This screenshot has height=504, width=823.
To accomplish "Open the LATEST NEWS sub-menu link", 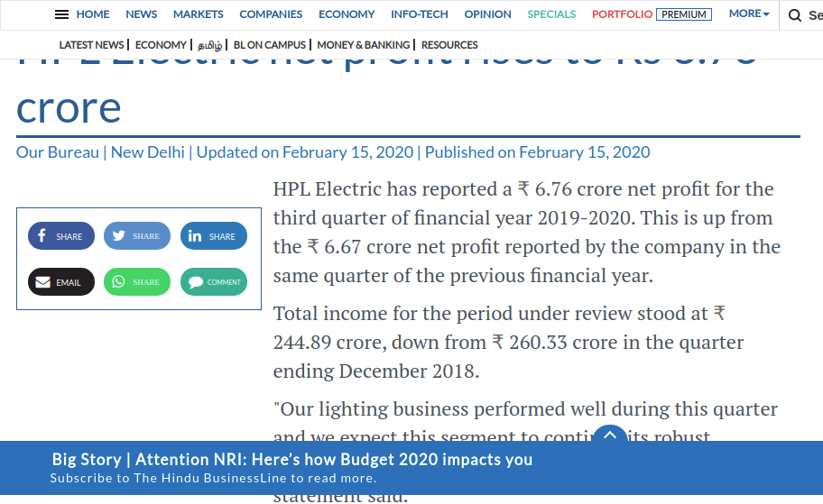I will coord(91,45).
